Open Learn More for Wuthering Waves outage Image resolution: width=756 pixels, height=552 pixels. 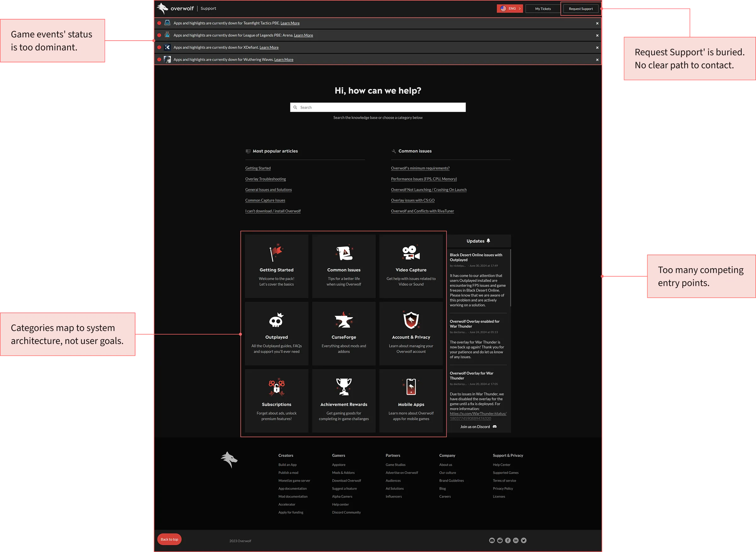[283, 60]
